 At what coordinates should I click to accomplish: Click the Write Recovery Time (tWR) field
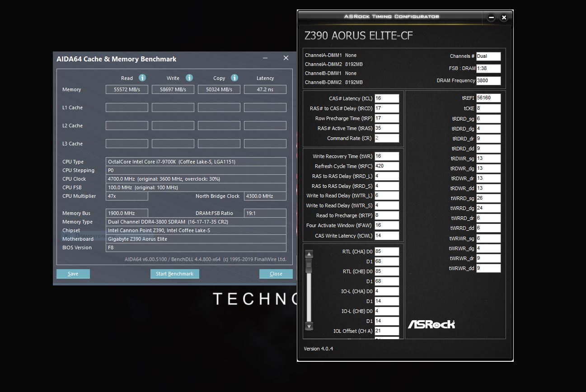click(x=387, y=156)
